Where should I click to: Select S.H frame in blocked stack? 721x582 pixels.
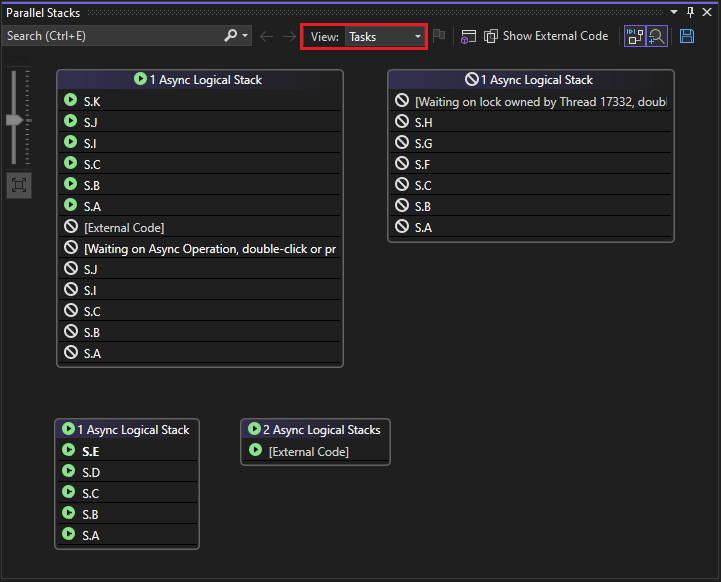click(531, 122)
